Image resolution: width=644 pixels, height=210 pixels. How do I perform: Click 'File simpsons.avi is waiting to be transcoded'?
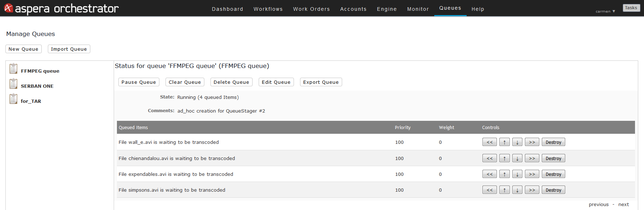click(x=172, y=190)
